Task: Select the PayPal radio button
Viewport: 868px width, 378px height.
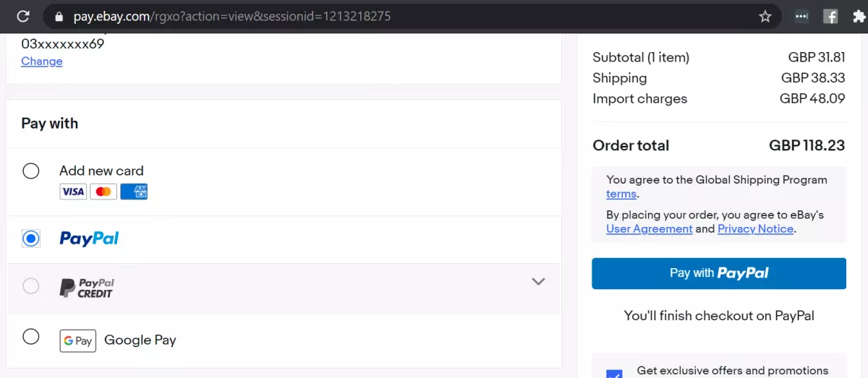Action: pos(31,239)
